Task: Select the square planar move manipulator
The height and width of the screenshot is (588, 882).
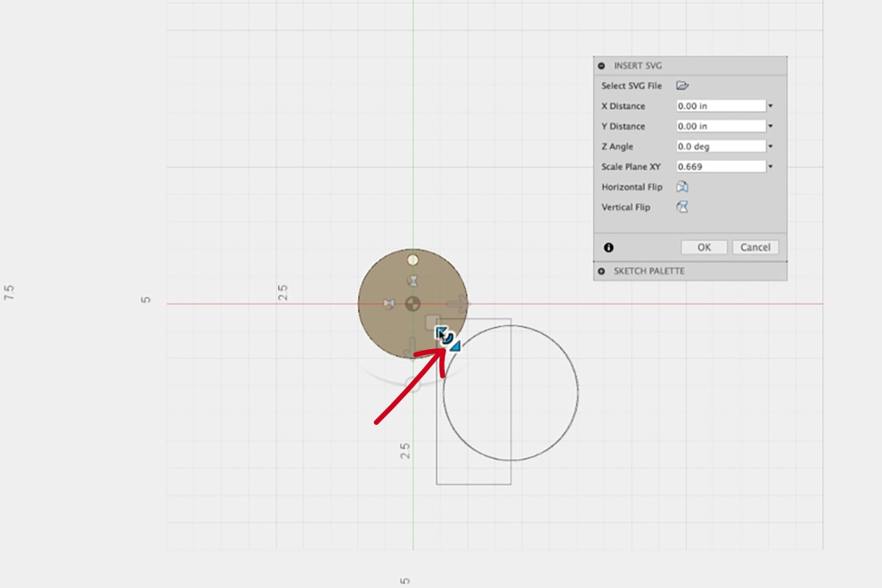Action: coord(433,322)
